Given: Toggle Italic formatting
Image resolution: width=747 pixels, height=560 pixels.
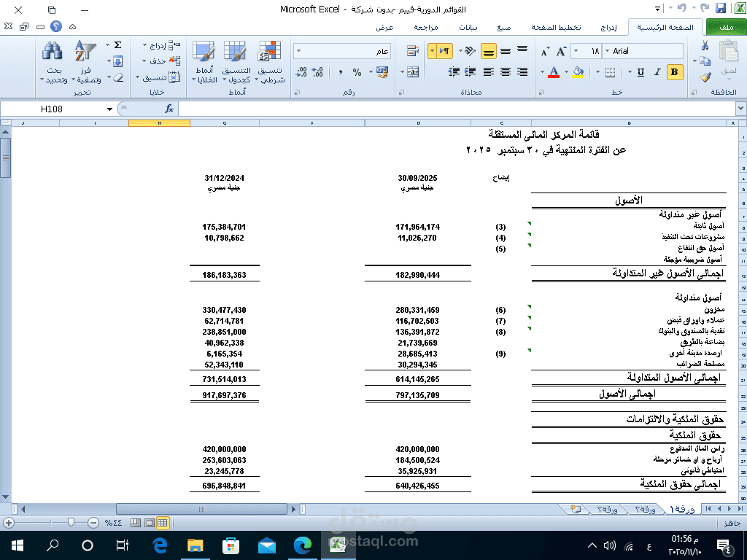Looking at the screenshot, I should [657, 72].
